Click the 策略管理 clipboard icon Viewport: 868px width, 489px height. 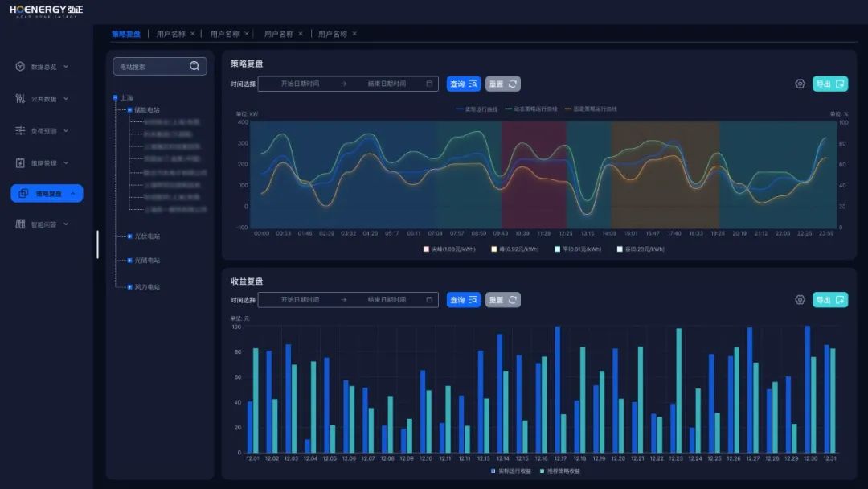click(x=20, y=162)
